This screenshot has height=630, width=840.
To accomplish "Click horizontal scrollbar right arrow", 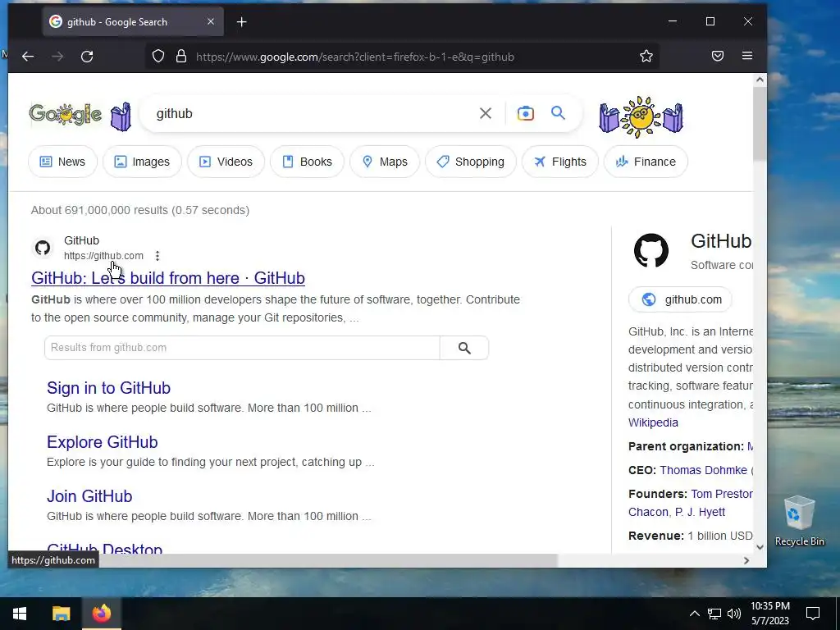I will point(746,560).
